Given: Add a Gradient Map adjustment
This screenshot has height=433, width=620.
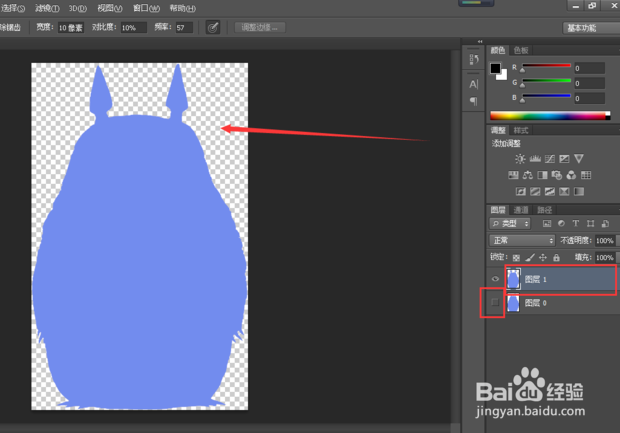Looking at the screenshot, I should (579, 192).
